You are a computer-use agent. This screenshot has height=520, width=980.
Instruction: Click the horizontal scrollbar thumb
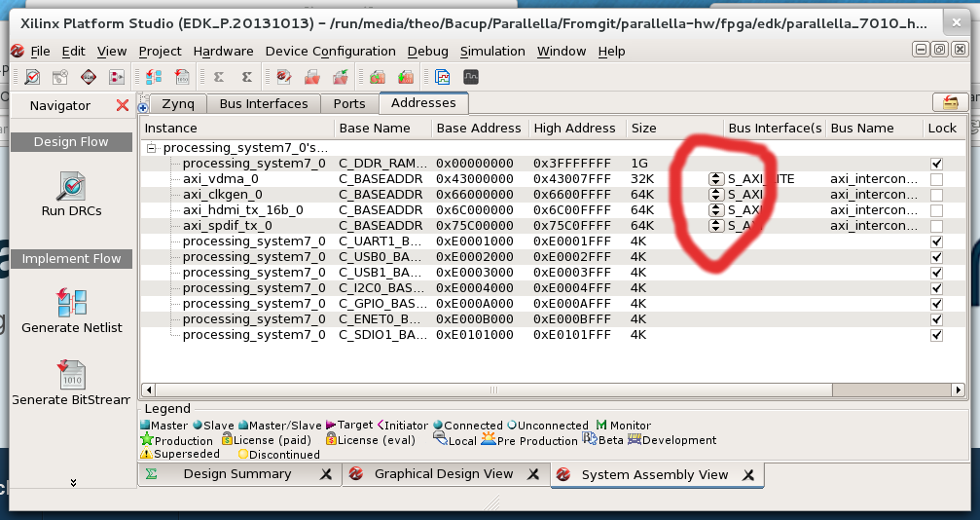tap(492, 390)
